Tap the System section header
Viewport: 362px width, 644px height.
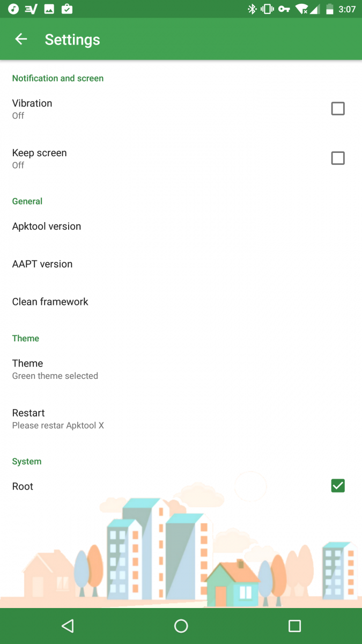click(x=27, y=461)
